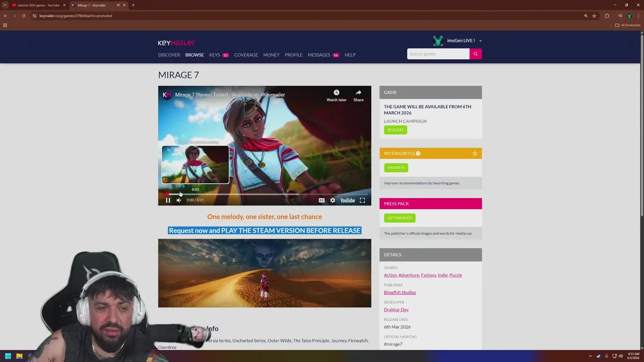Open a new browser tab

(133, 5)
